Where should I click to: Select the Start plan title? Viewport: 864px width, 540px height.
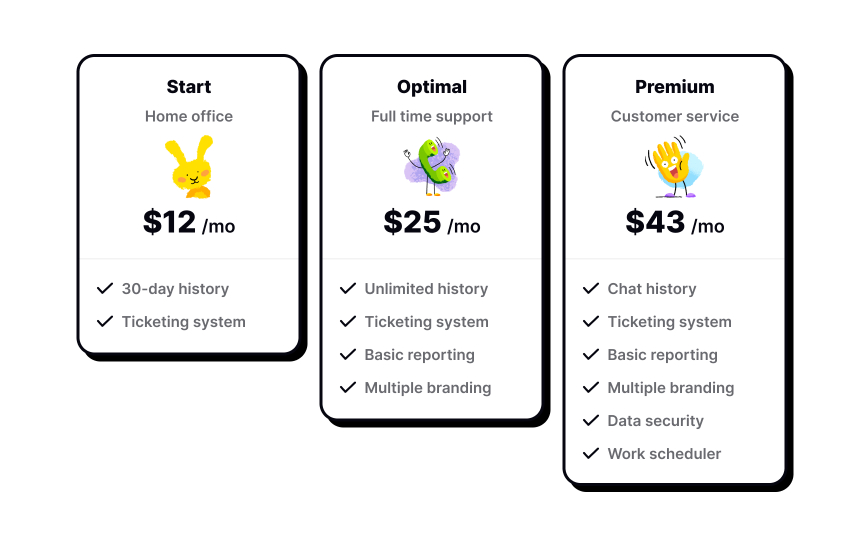point(189,87)
